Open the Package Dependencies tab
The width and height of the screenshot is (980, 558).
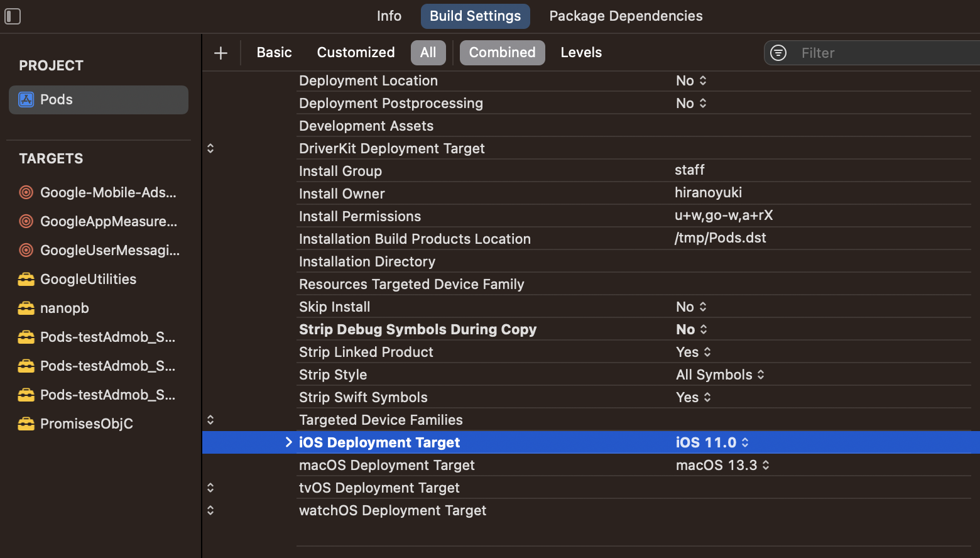pyautogui.click(x=625, y=16)
